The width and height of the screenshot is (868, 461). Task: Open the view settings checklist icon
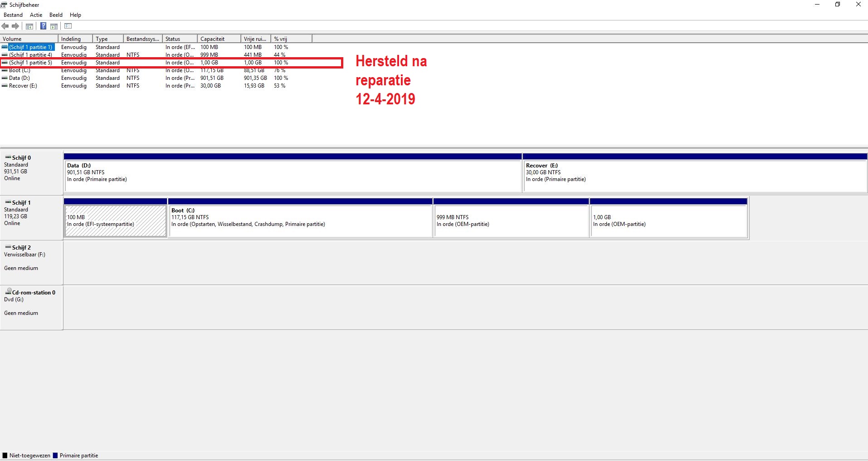click(x=68, y=26)
